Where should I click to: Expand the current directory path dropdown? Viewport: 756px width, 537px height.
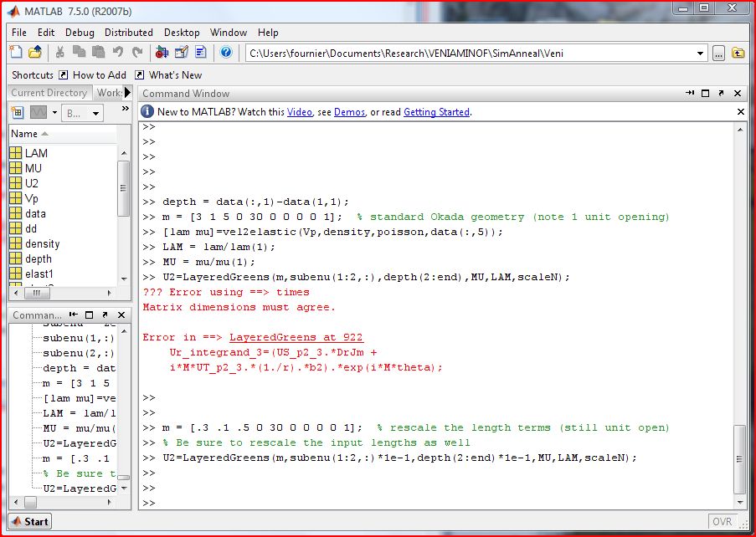pyautogui.click(x=701, y=53)
